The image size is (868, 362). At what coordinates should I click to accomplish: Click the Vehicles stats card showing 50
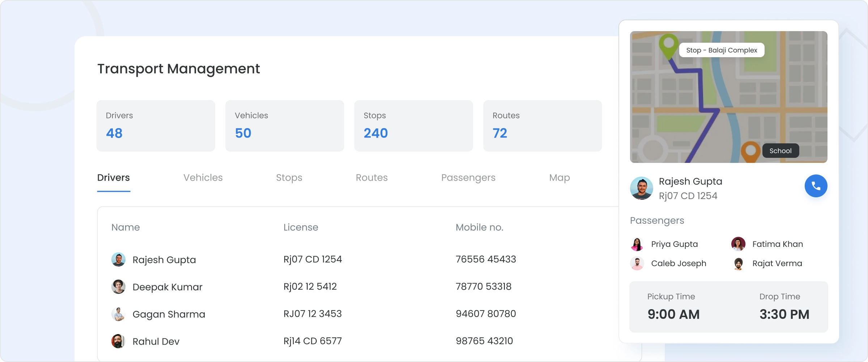[285, 126]
